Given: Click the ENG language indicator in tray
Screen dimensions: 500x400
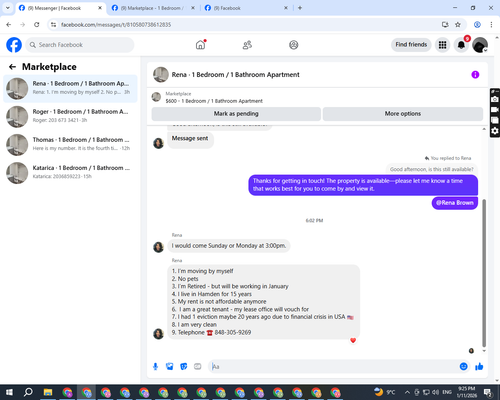Looking at the screenshot, I should pos(447,392).
